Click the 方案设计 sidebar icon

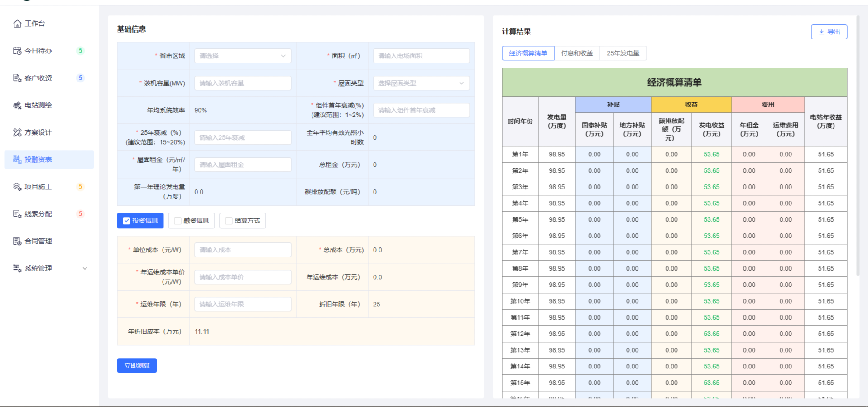[x=17, y=132]
